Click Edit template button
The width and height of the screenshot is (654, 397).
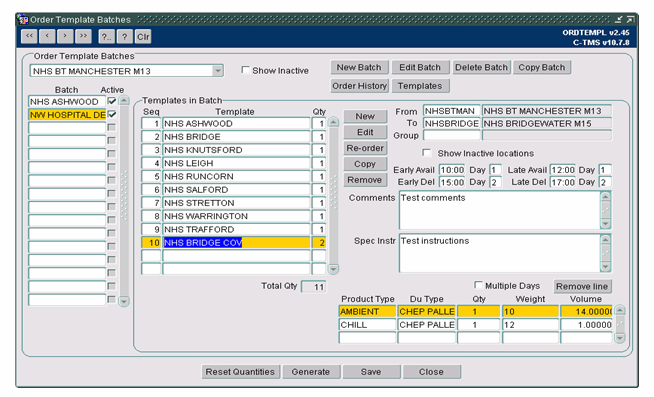pos(365,132)
